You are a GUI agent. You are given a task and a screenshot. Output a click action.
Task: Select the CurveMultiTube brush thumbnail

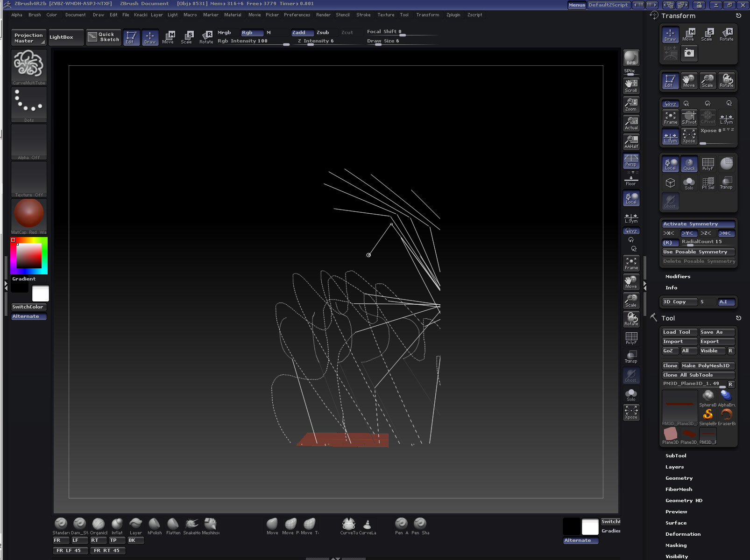coord(29,66)
